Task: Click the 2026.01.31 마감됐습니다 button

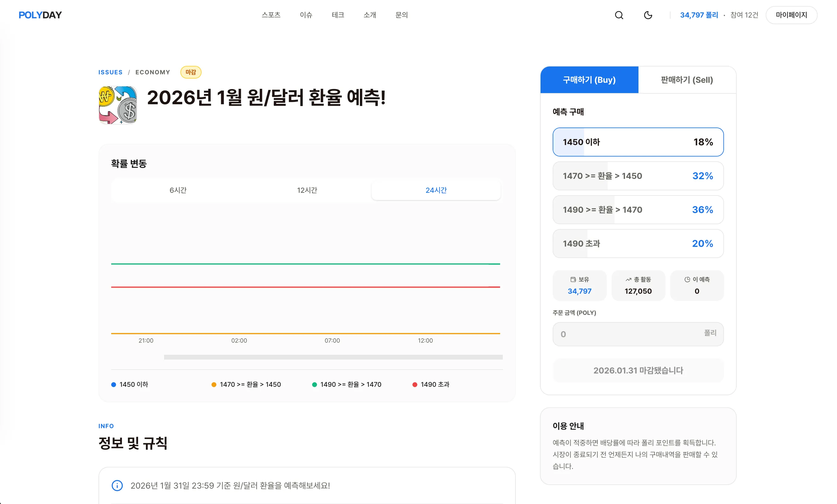Action: coord(638,370)
